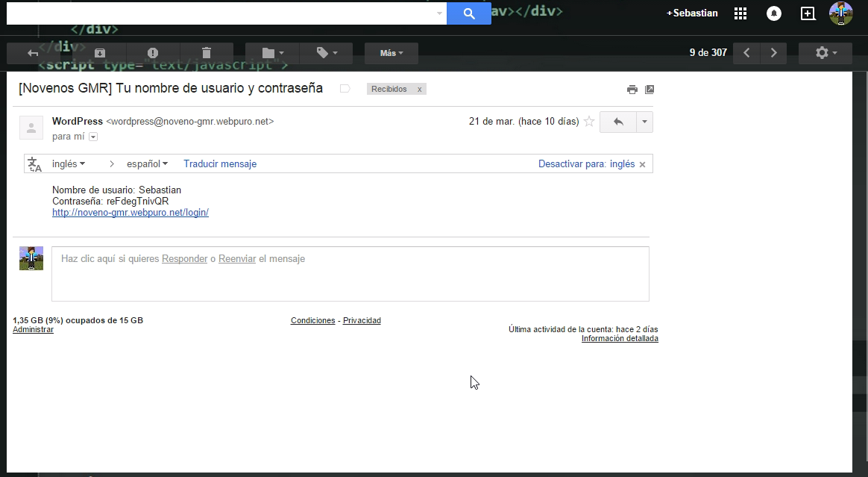Report this message as spam
This screenshot has height=477, width=868.
click(x=153, y=53)
